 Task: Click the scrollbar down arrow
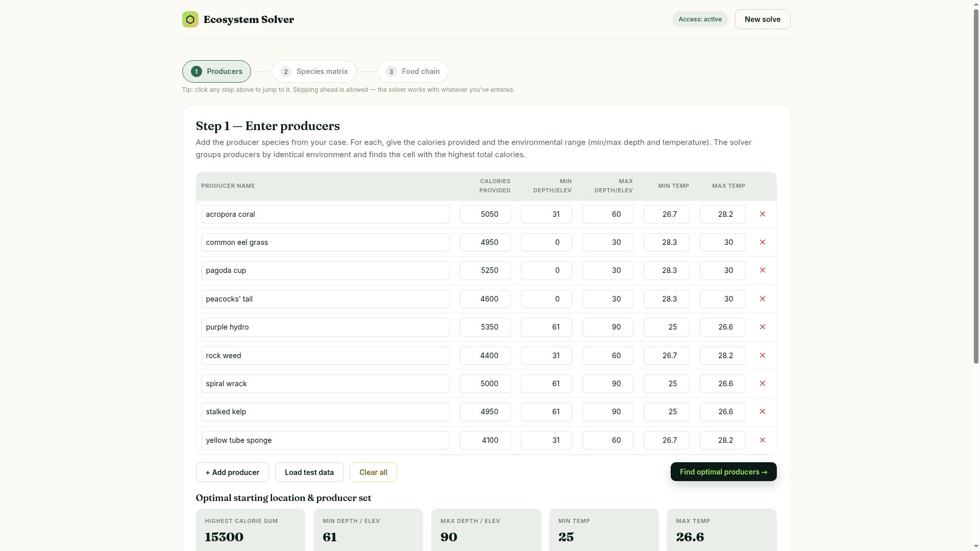[976, 546]
